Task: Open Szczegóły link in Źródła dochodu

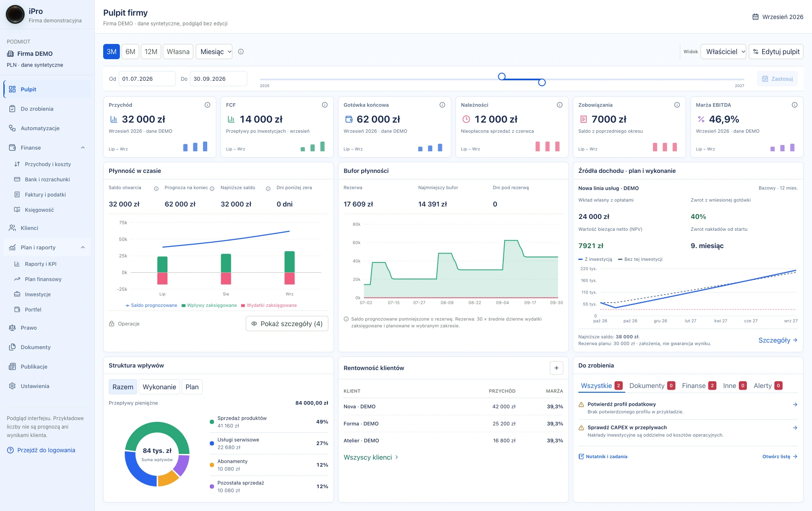Action: point(778,340)
